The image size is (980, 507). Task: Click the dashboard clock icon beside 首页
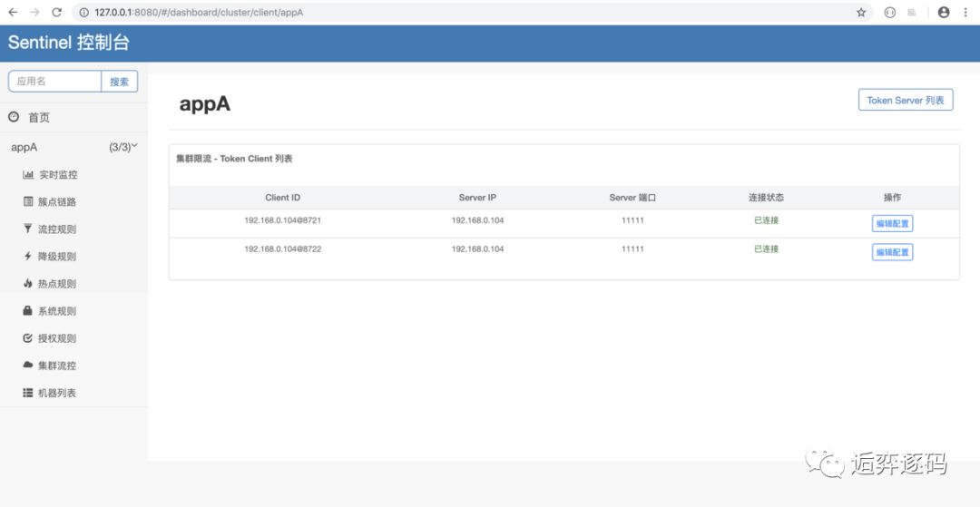click(x=14, y=117)
